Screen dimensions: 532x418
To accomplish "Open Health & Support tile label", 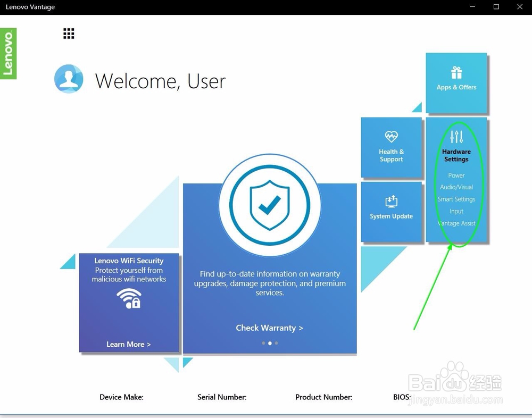I will click(x=391, y=155).
